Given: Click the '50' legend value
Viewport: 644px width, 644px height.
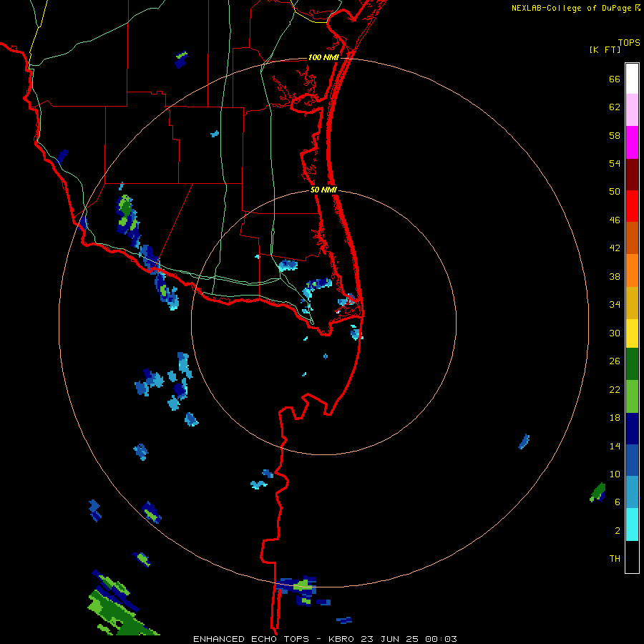Looking at the screenshot, I should coord(615,192).
